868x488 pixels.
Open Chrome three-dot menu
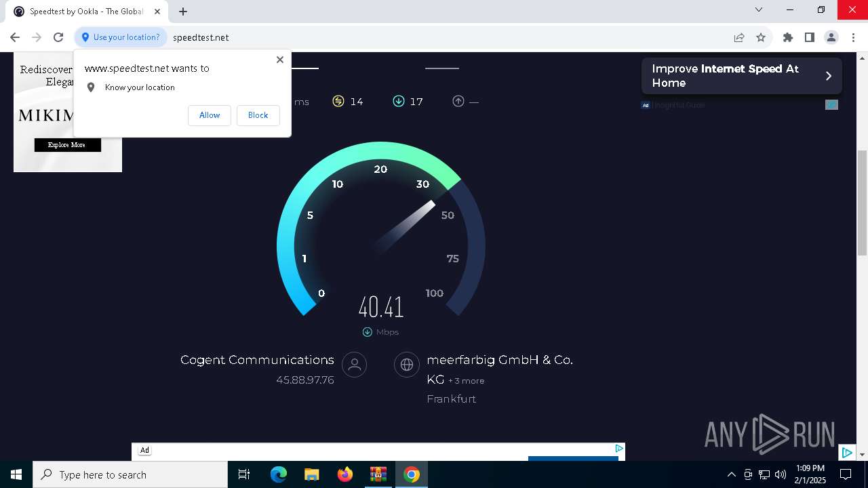(x=853, y=37)
